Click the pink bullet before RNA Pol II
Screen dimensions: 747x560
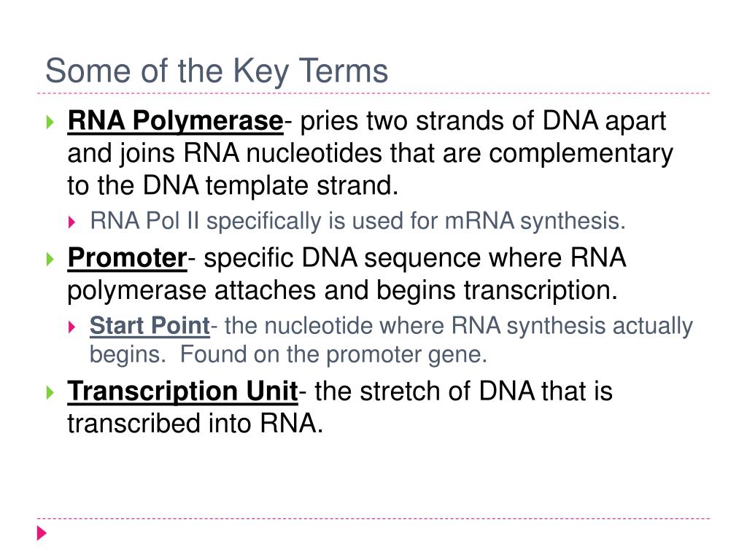(72, 222)
